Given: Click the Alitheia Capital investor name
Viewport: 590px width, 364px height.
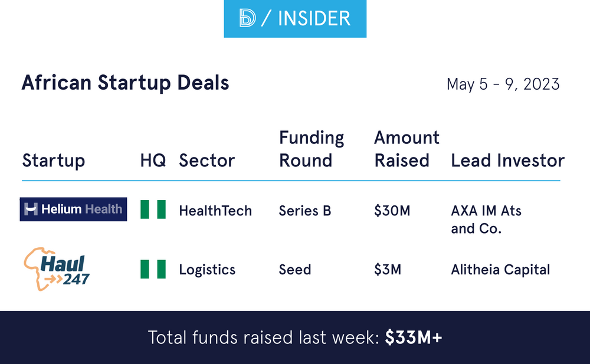Looking at the screenshot, I should tap(500, 270).
